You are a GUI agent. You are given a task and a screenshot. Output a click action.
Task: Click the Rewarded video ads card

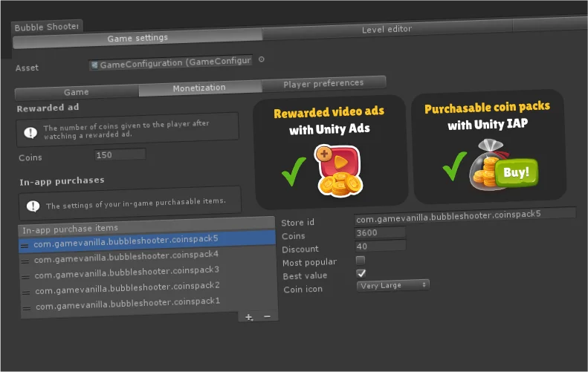tap(330, 152)
